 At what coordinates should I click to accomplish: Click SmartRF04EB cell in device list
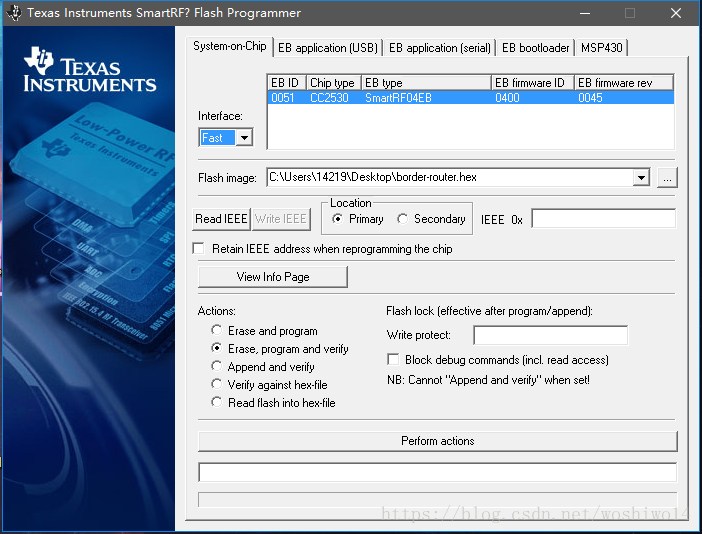point(398,98)
